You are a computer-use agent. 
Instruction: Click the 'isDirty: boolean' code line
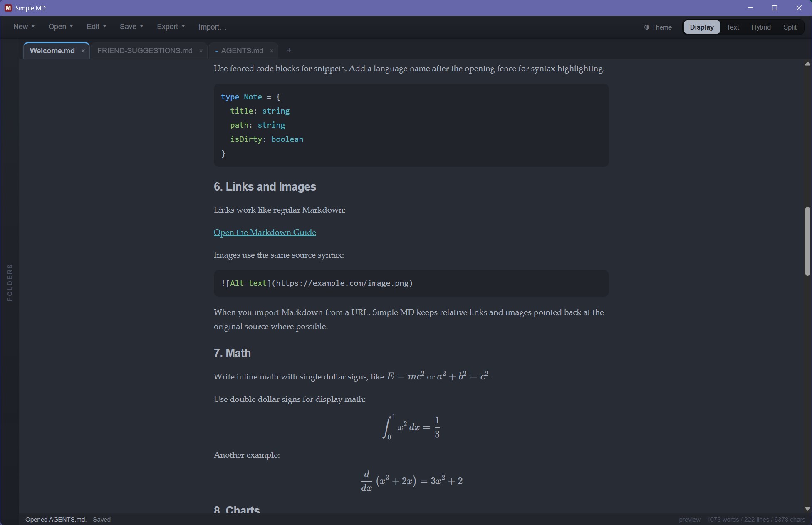click(267, 139)
